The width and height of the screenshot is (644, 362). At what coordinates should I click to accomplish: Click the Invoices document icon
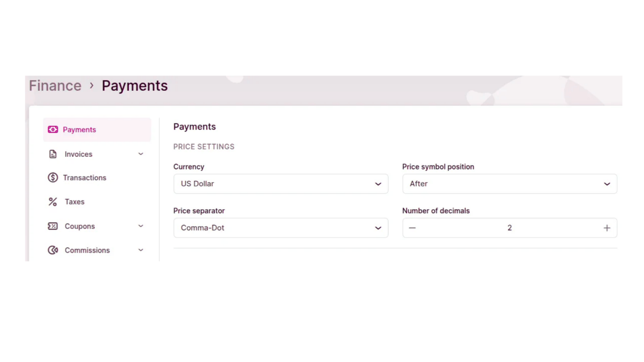[53, 154]
